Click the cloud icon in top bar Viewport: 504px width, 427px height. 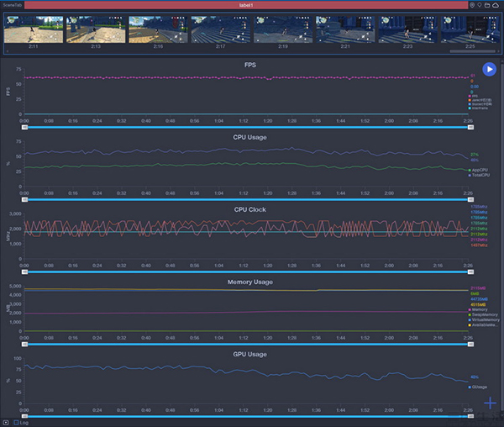(x=496, y=5)
